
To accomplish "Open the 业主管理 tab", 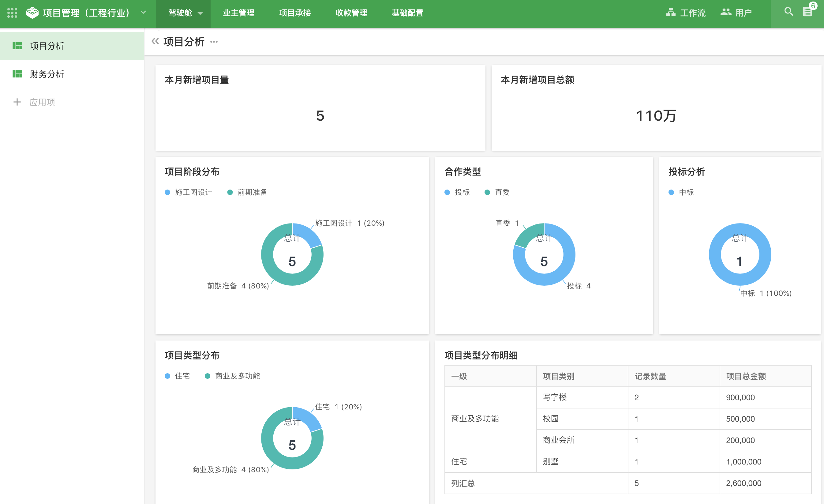I will pos(238,13).
